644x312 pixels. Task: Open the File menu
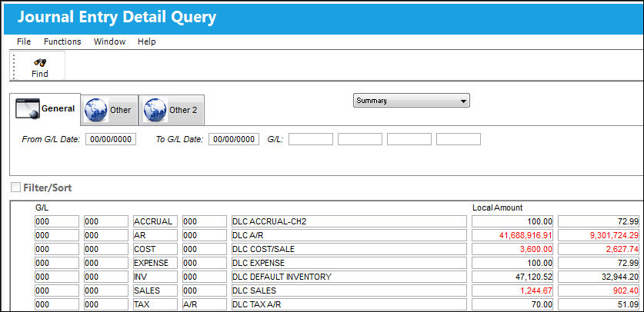24,41
